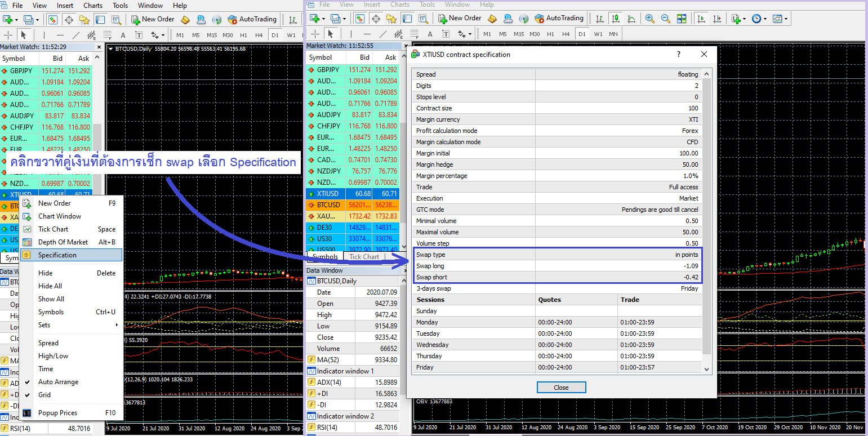Select the Line Chart toolbar icon
This screenshot has width=868, height=436.
631,19
